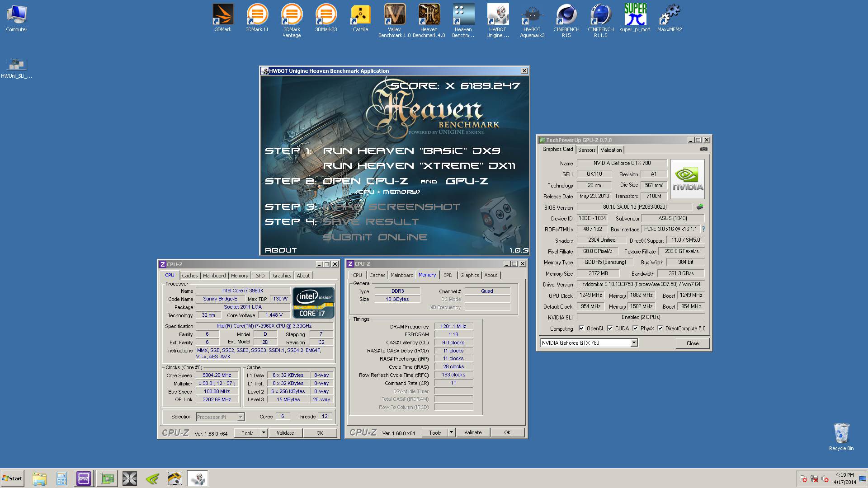Open the NVIDIA GeForce GTX 780 dropdown
Screen dimensions: 868x488
(x=634, y=343)
